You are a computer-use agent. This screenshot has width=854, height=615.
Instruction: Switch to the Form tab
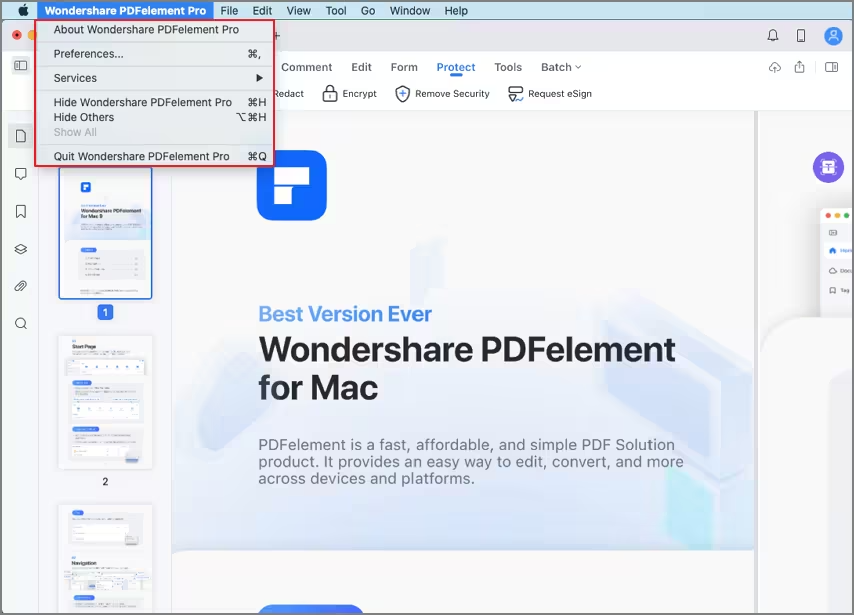click(x=404, y=67)
